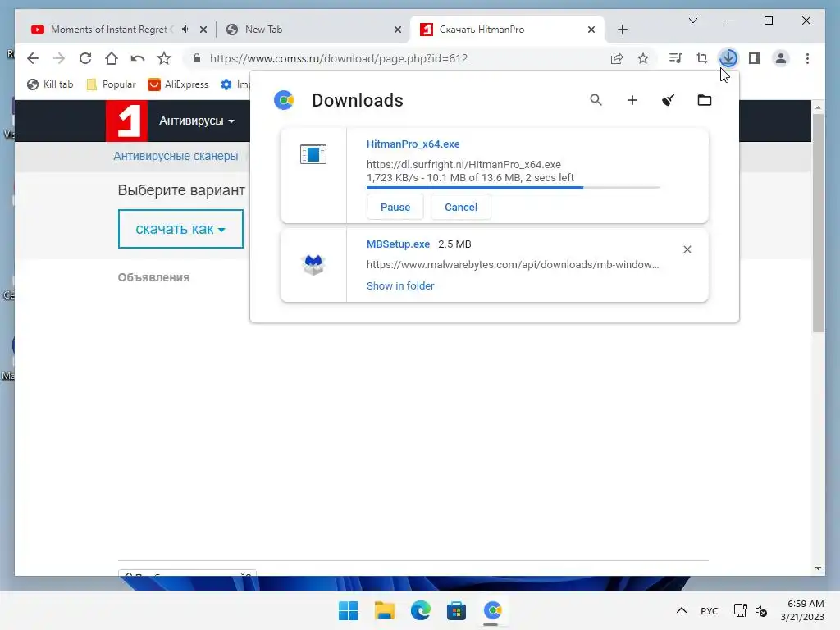Click the star icon next to undo arrow
This screenshot has width=840, height=630.
pos(164,58)
